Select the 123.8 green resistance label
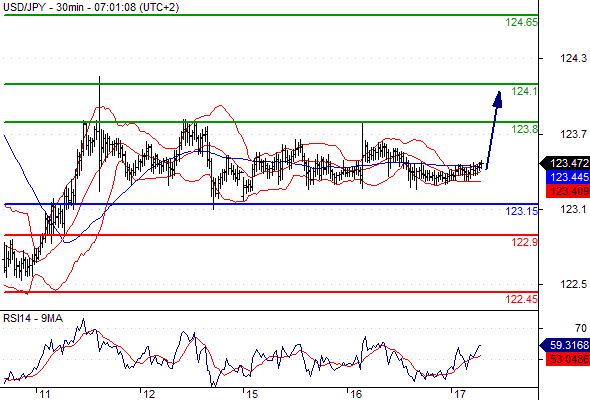The image size is (590, 400). click(x=525, y=129)
